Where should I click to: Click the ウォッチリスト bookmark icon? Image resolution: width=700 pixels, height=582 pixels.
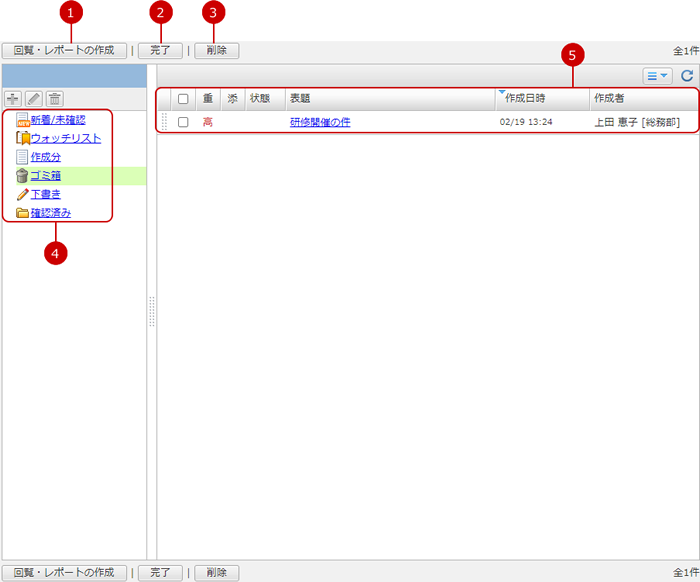tap(22, 138)
